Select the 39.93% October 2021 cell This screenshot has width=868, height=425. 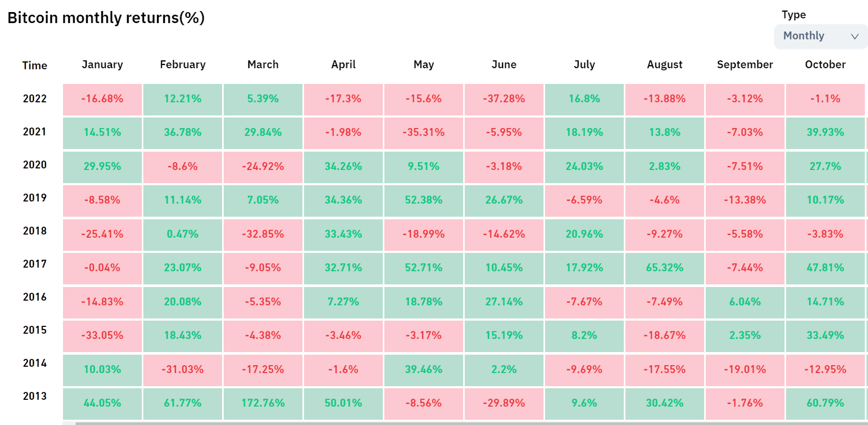click(x=825, y=133)
